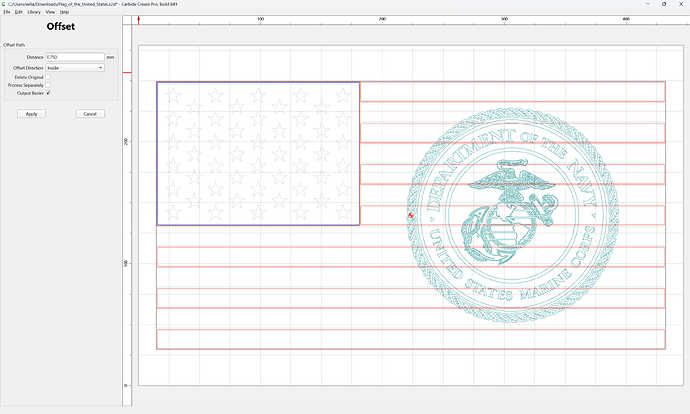
Task: Open the View menu
Action: pyautogui.click(x=50, y=12)
